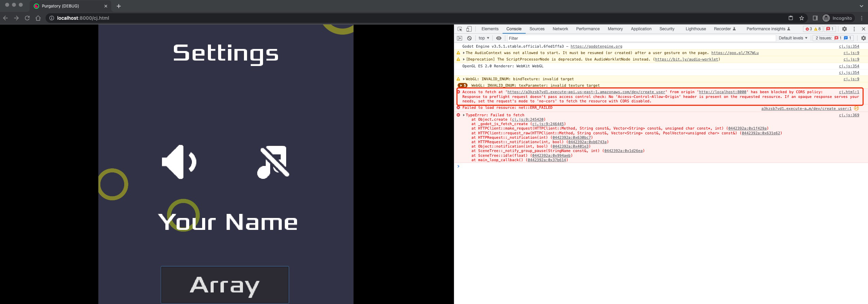Click the cj.js:9:245420 stack link
Image resolution: width=868 pixels, height=304 pixels.
(x=527, y=120)
